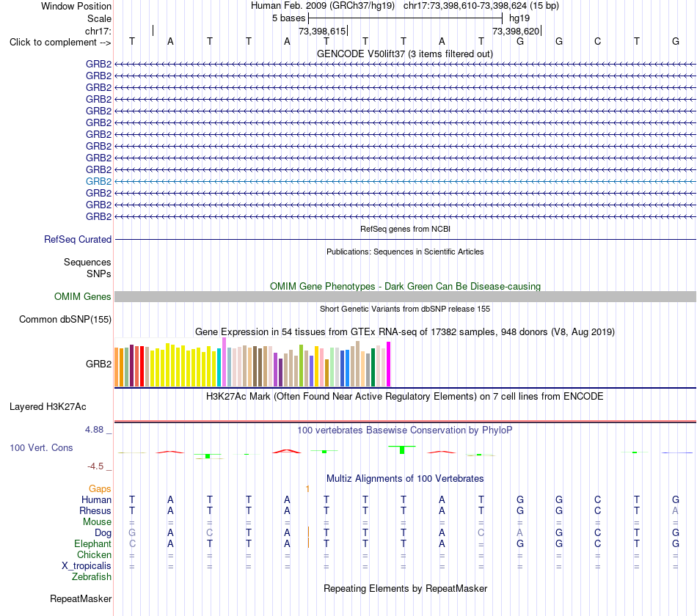Click the 'Click to complement -->' label
The image size is (697, 616).
click(x=60, y=43)
